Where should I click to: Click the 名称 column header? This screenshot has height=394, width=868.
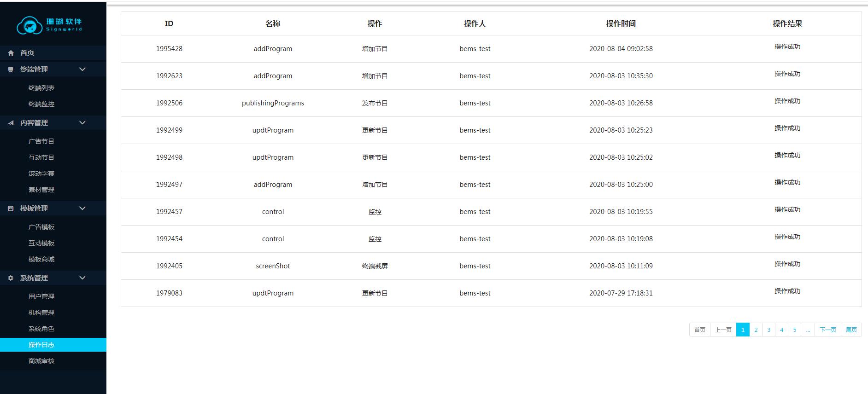[273, 23]
